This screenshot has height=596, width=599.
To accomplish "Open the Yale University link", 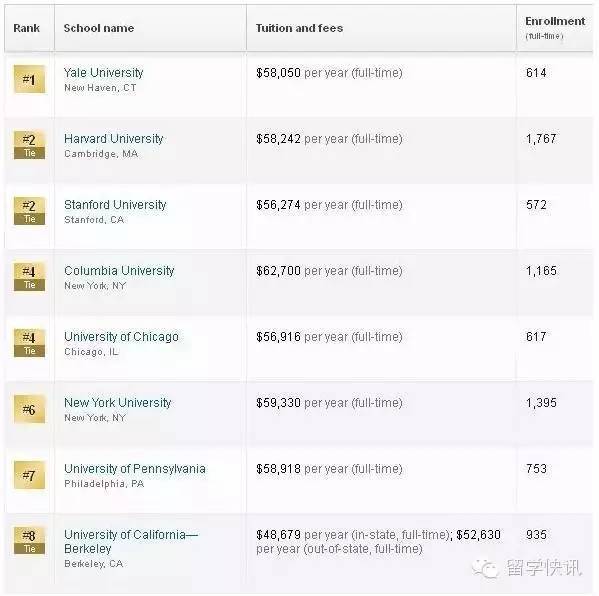I will pos(104,73).
